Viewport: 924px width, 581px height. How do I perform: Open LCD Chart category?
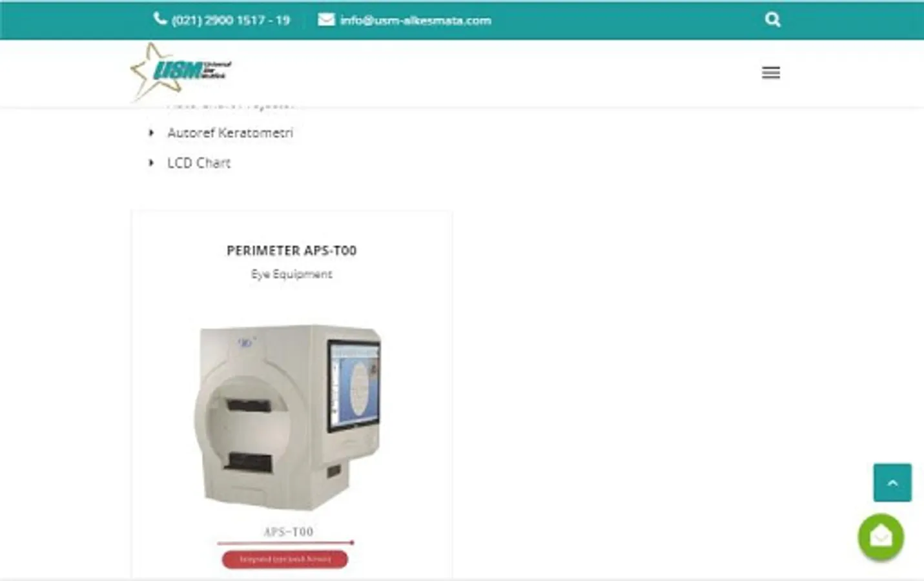(x=199, y=163)
